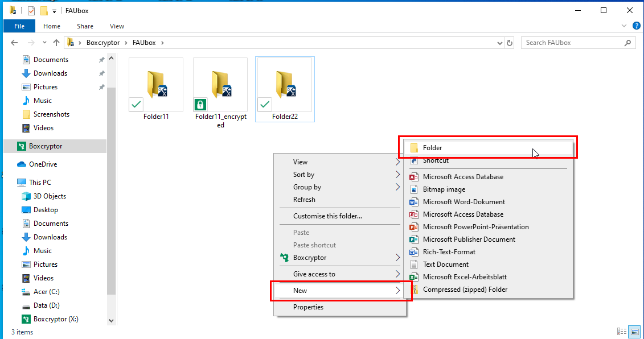644x339 pixels.
Task: Create a new Microsoft PowerPoint-Präsentation
Action: (489, 227)
